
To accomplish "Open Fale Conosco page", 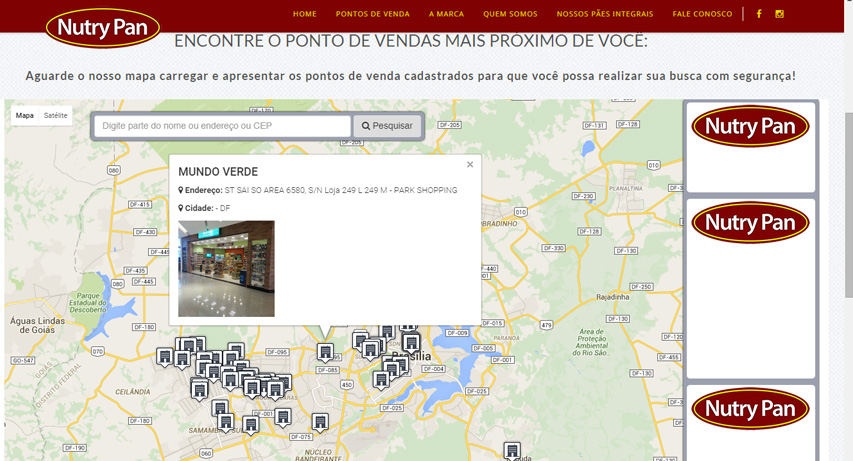I will (x=702, y=14).
